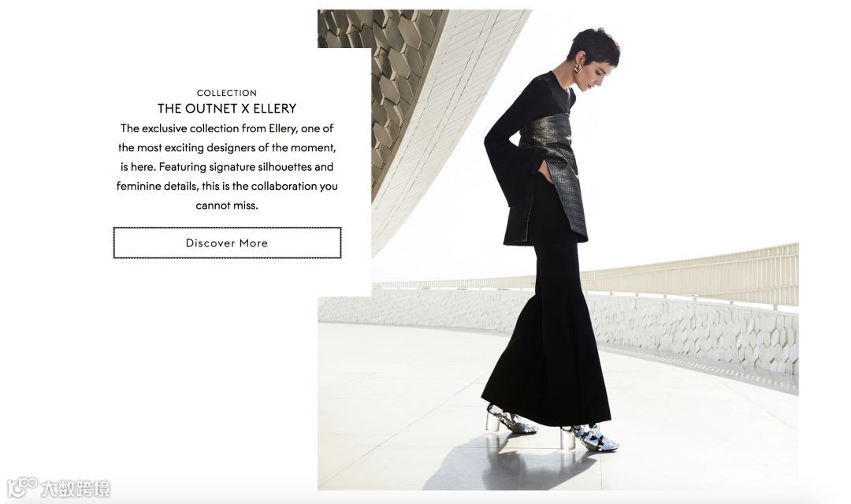The height and width of the screenshot is (504, 851).
Task: Click the word Ellery in the description
Action: point(283,128)
